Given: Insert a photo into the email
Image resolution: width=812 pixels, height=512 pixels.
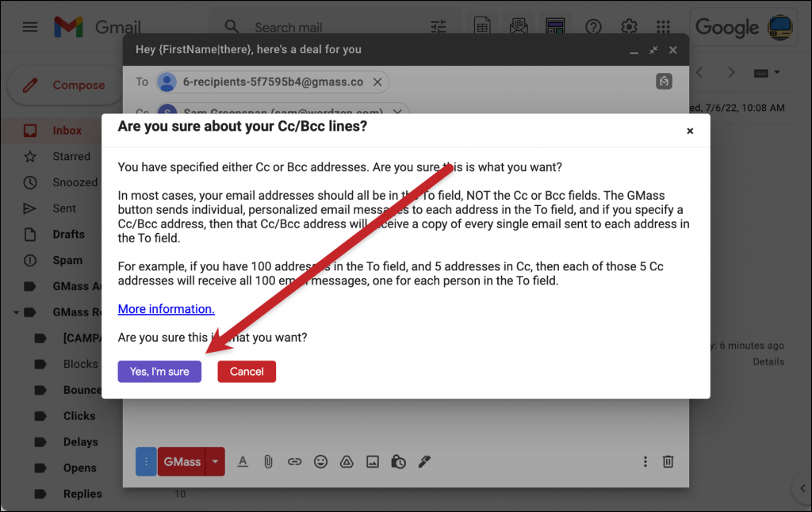Looking at the screenshot, I should tap(373, 461).
